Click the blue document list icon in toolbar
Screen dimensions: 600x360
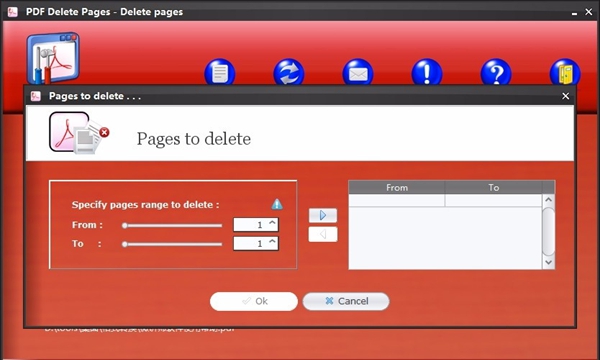[220, 72]
